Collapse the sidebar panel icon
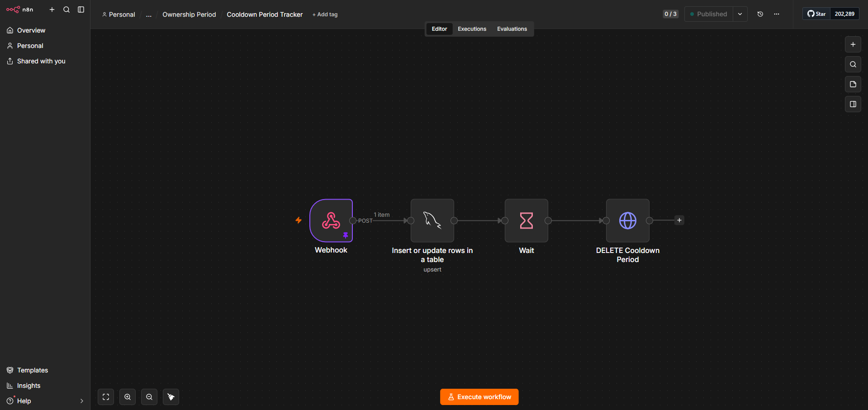 (81, 10)
